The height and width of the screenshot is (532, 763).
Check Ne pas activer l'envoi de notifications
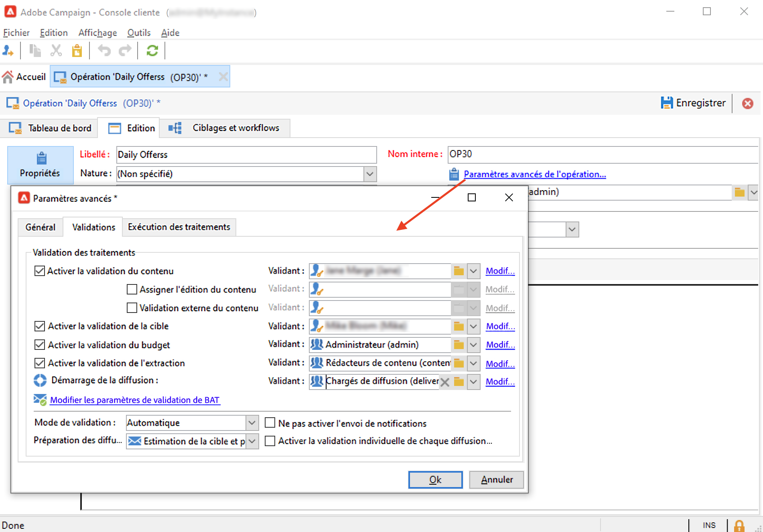point(270,423)
